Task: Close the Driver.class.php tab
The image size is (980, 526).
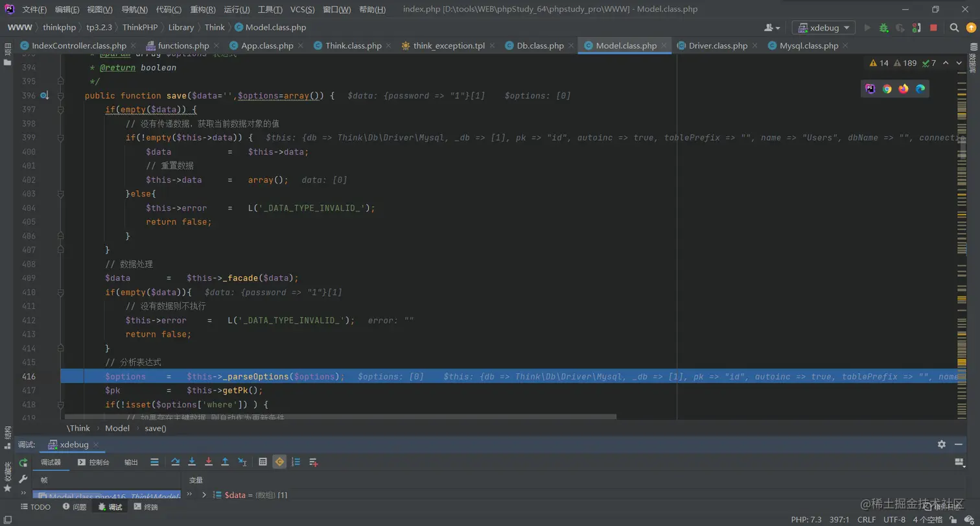Action: pos(756,46)
